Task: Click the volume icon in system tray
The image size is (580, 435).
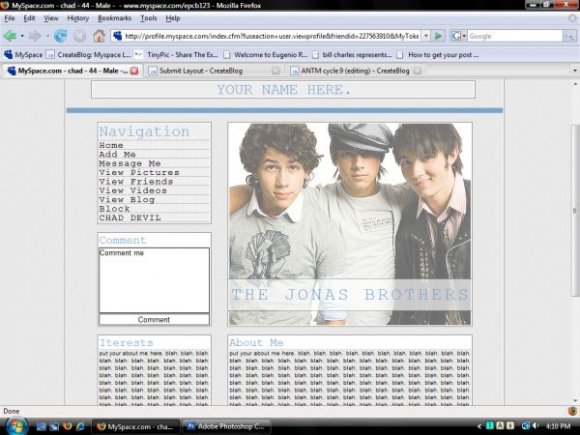Action: 536,426
